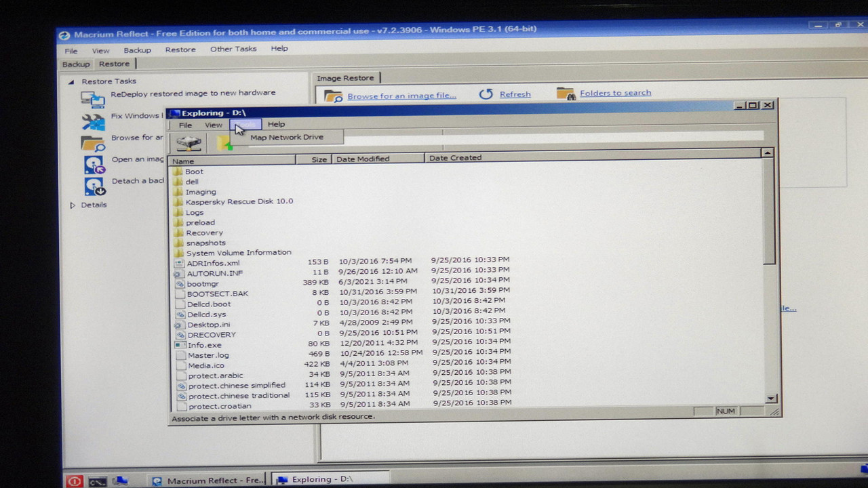Collapse the Restore Tasks section

pyautogui.click(x=71, y=81)
